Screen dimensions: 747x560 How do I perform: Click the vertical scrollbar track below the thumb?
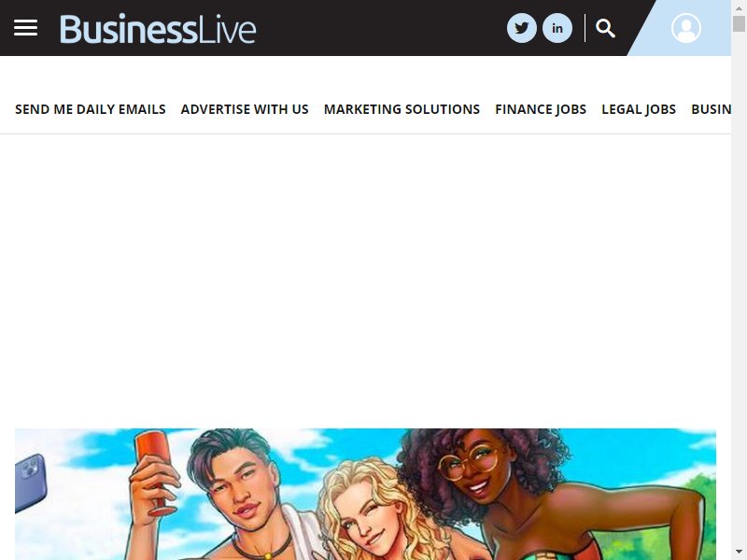pyautogui.click(x=739, y=286)
